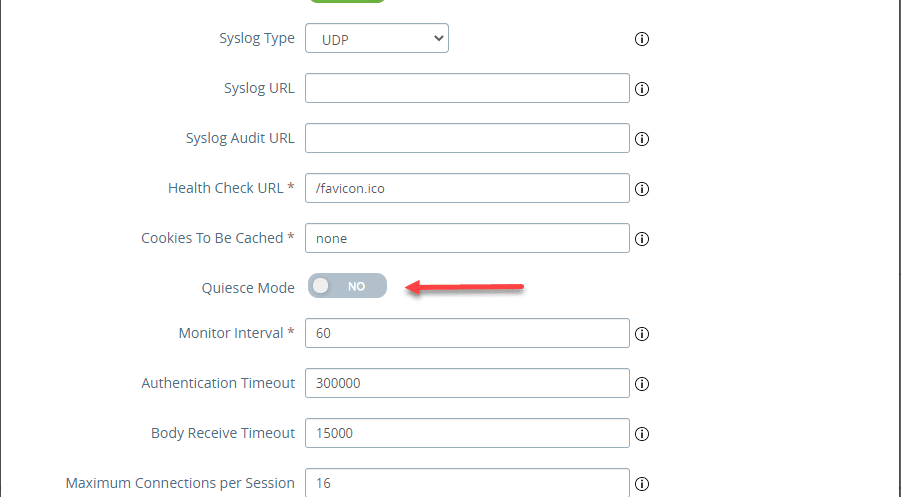Screen dimensions: 901x497
Task: Click the Maximum Connections per Session field
Action: pyautogui.click(x=467, y=482)
